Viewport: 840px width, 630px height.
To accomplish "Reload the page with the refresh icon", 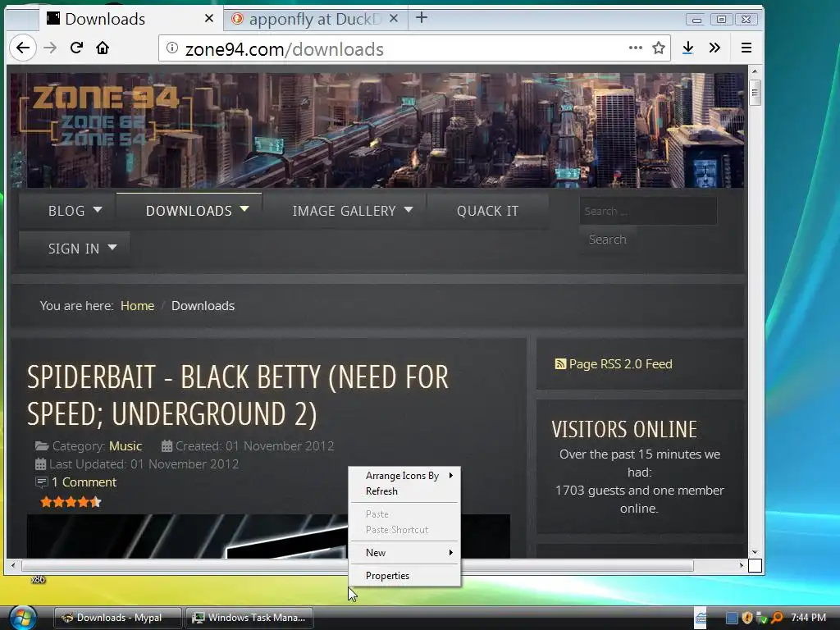I will click(x=76, y=48).
